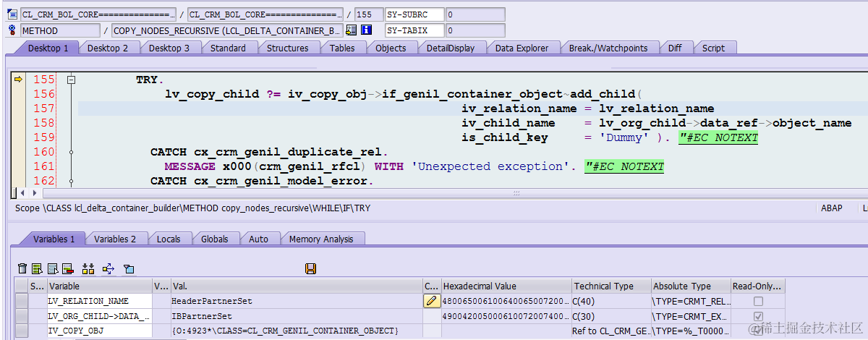Click the C(40) technical type cell
868x340 pixels.
click(x=611, y=301)
